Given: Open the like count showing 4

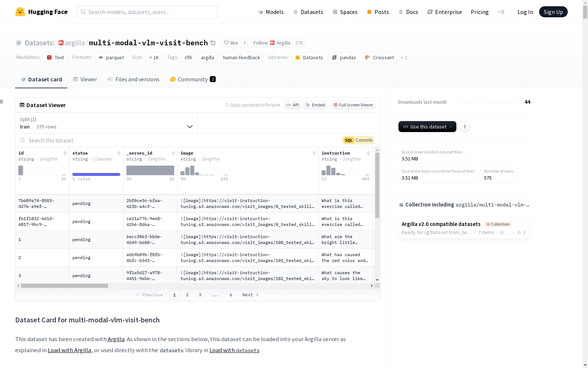Looking at the screenshot, I should pos(244,43).
